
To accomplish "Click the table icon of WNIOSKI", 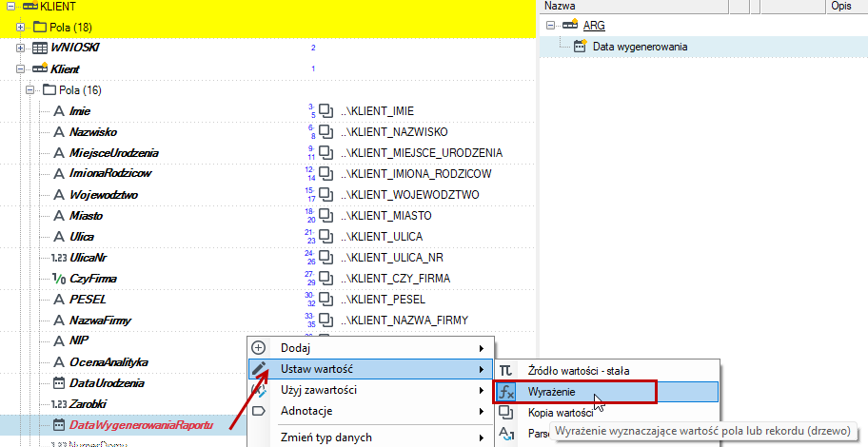I will [40, 49].
